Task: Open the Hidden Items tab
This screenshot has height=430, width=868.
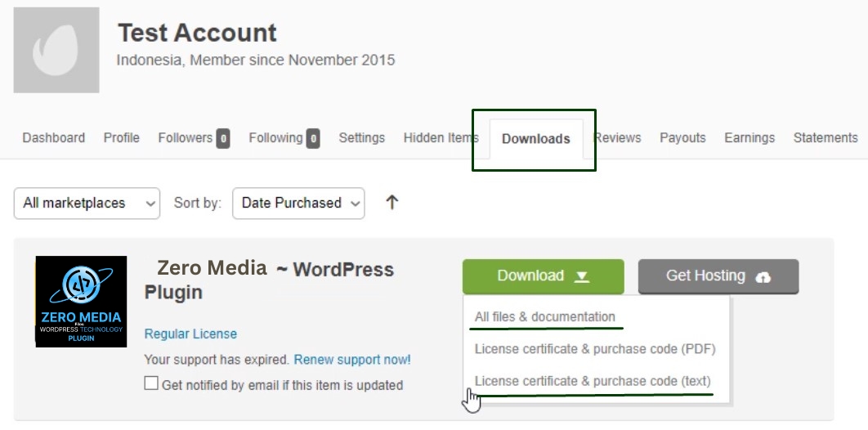Action: 441,138
